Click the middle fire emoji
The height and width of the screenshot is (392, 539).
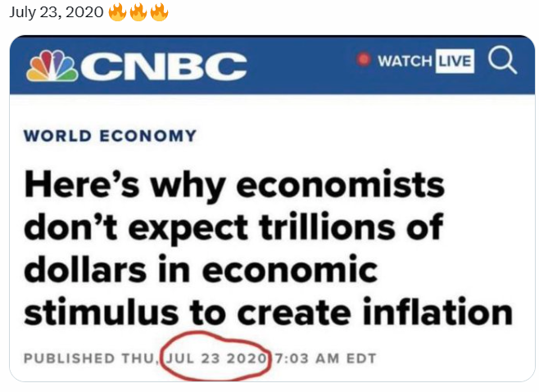point(138,14)
